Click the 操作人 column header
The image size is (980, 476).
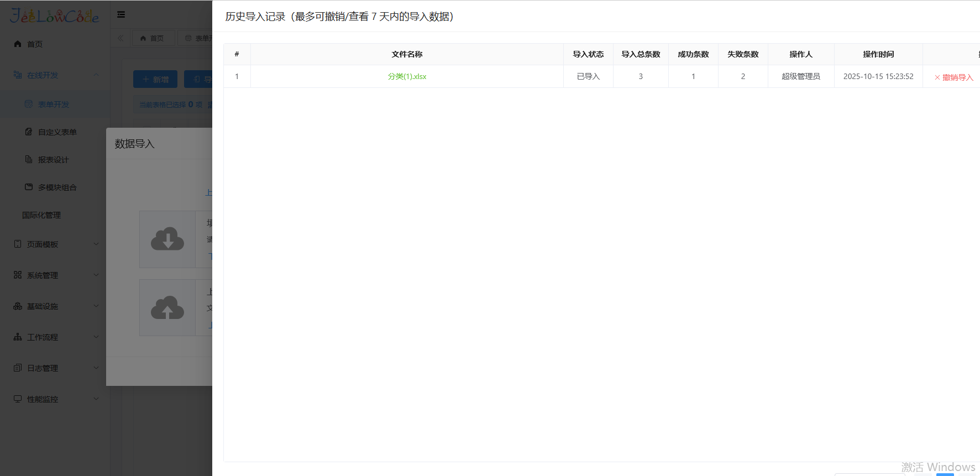tap(801, 54)
